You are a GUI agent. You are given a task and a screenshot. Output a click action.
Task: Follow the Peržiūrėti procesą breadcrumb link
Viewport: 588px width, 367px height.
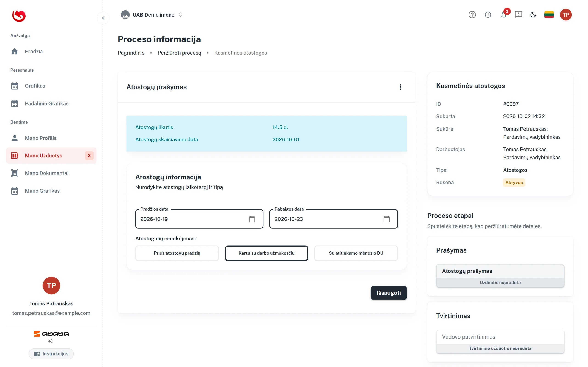pos(179,53)
